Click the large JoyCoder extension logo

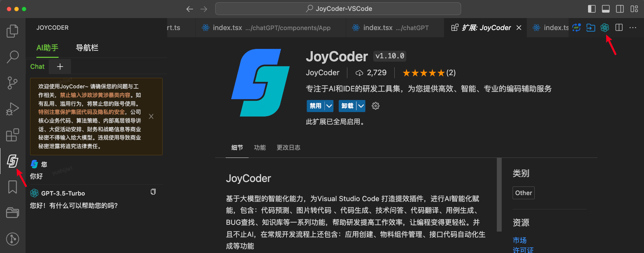coord(261,83)
